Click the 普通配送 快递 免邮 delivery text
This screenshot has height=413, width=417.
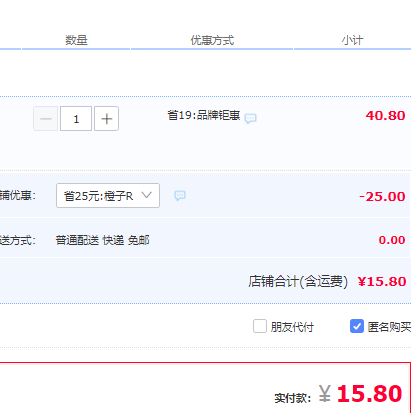coord(103,240)
